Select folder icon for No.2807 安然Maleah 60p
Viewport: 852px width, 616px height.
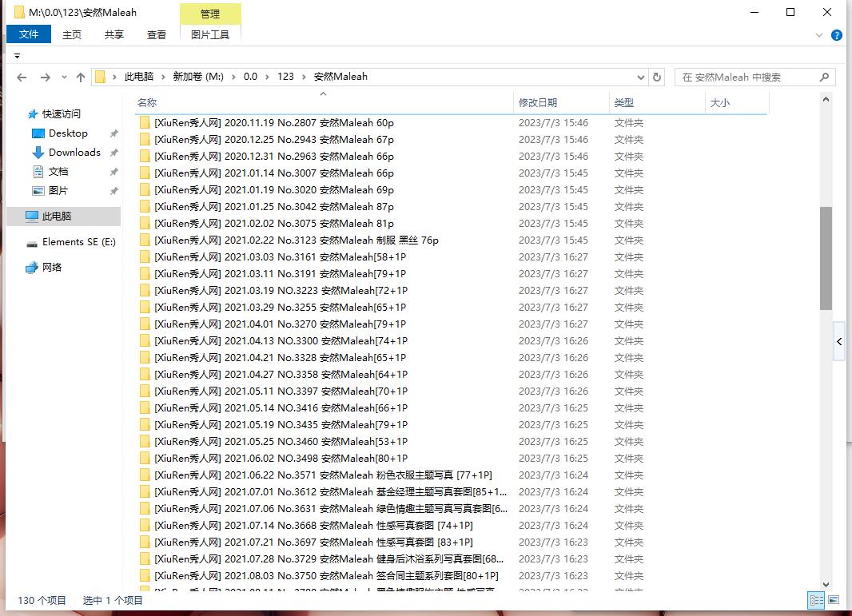[x=145, y=123]
